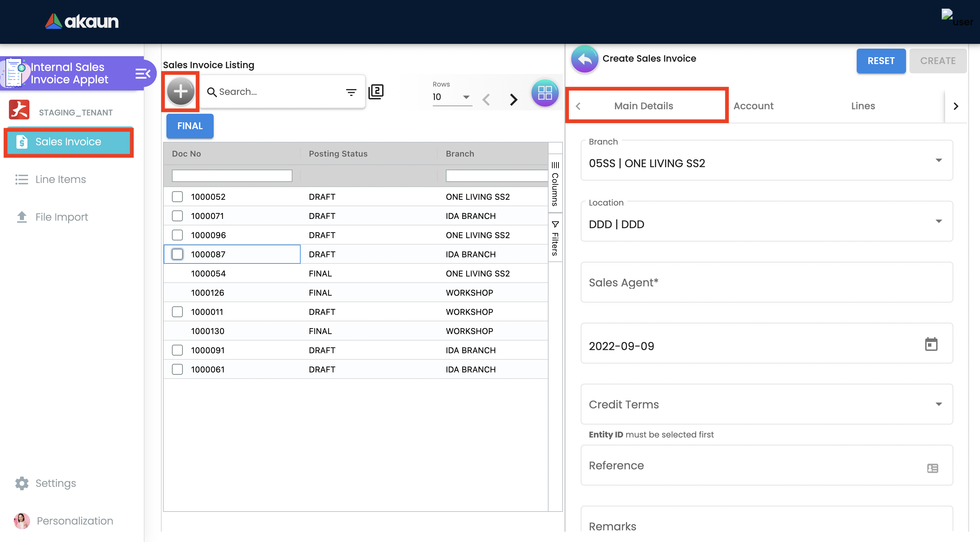
Task: Expand the Branch dropdown
Action: [x=938, y=161]
